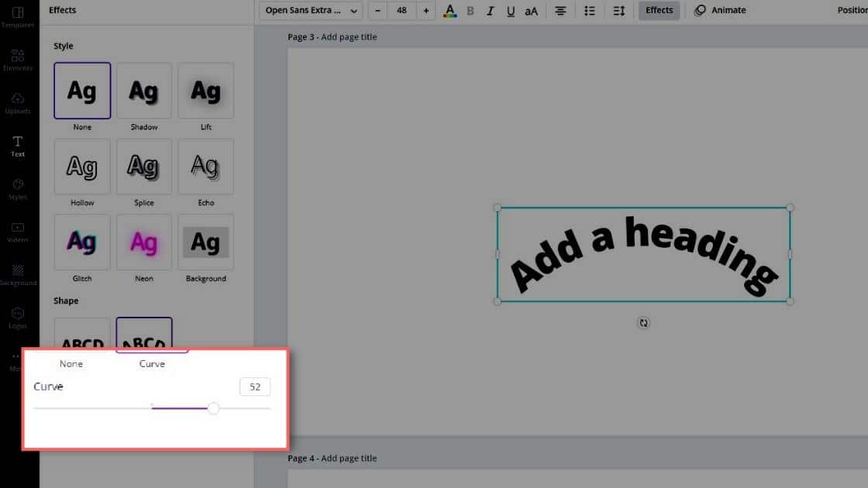The height and width of the screenshot is (488, 868).
Task: Click the Effects toolbar button
Action: click(659, 10)
